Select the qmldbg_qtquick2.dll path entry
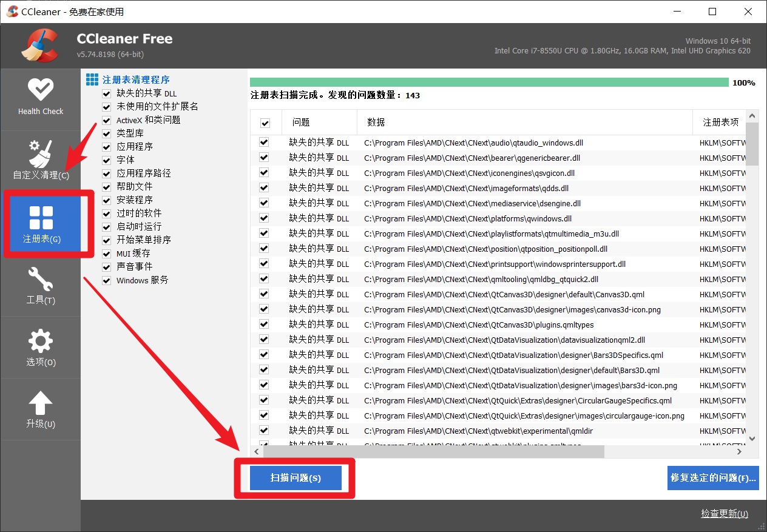 481,280
